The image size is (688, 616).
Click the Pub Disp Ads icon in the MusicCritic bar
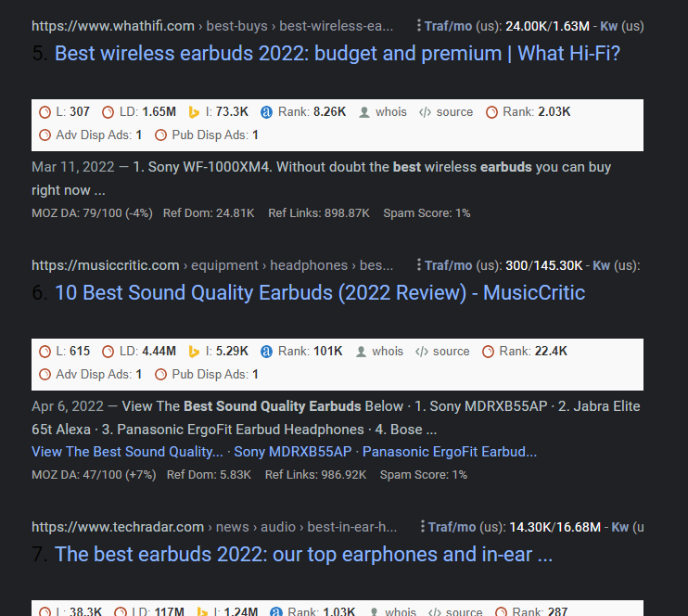(161, 375)
